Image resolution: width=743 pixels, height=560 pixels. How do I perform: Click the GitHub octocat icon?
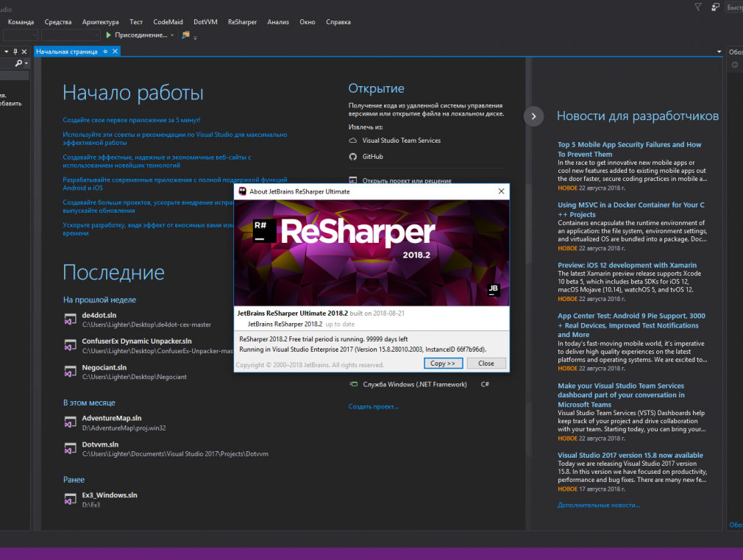pyautogui.click(x=353, y=157)
